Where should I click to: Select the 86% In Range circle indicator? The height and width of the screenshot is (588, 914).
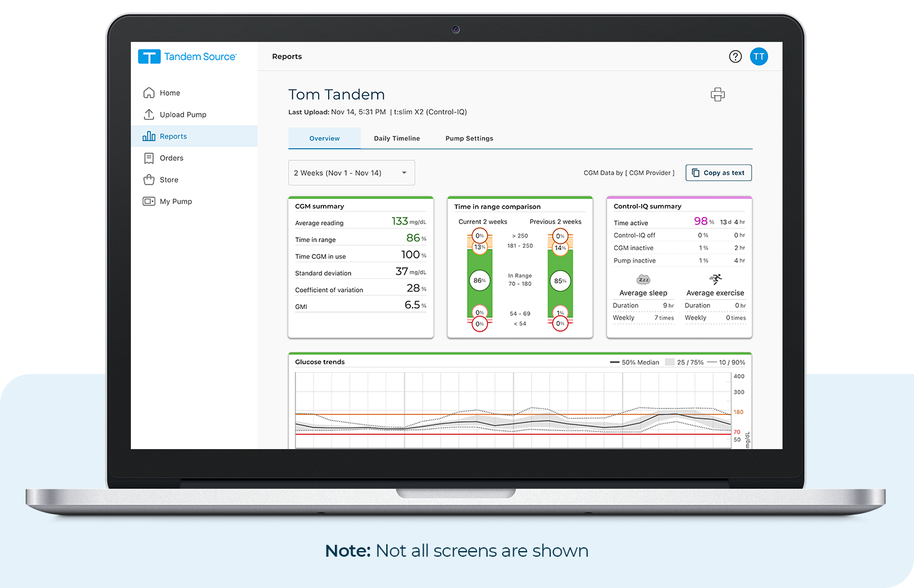(x=480, y=280)
